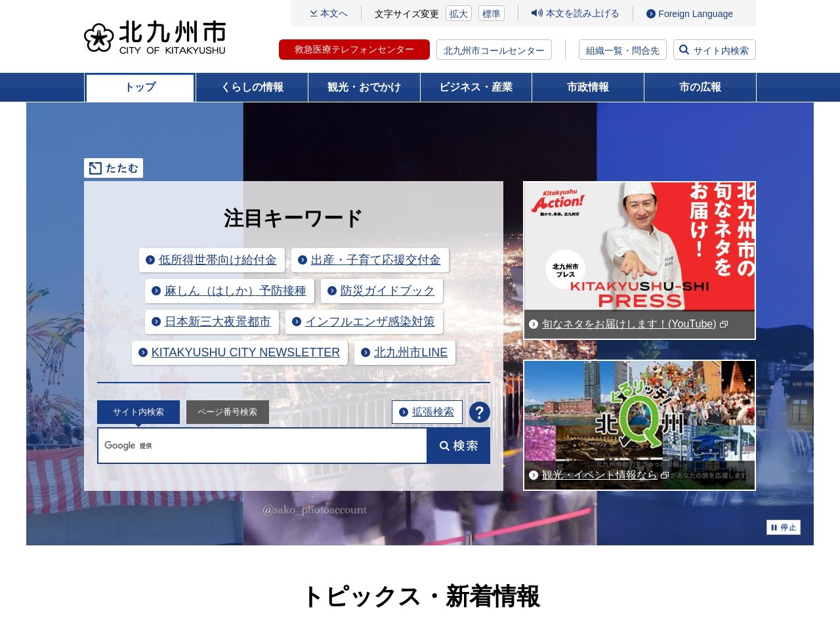Open サイト内検索 in the header

click(x=715, y=50)
